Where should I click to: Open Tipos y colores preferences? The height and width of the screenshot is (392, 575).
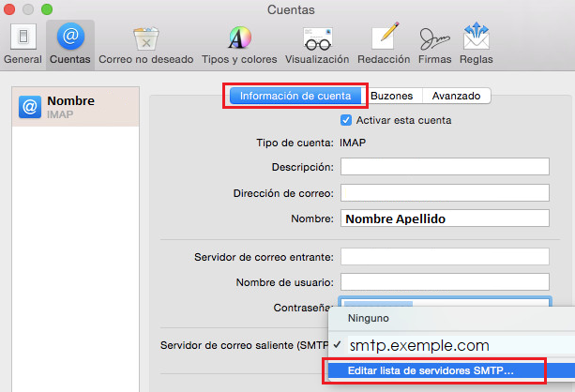tap(239, 44)
